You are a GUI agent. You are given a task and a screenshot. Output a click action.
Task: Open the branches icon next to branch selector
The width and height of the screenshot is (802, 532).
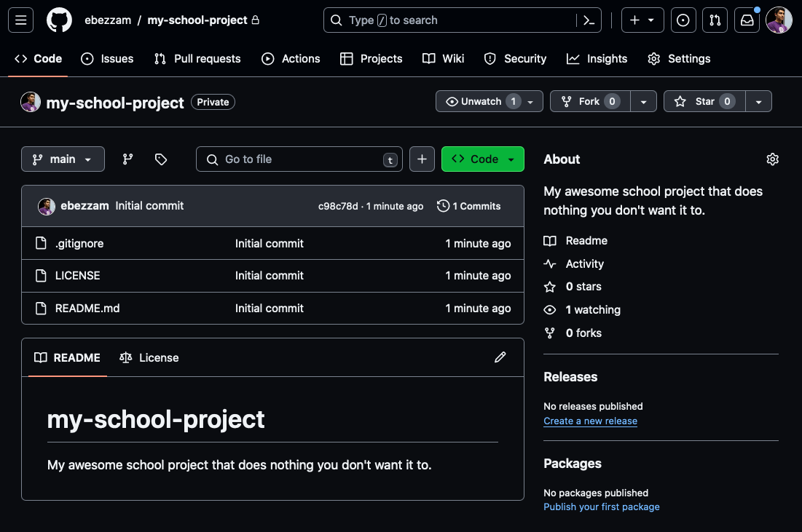127,159
